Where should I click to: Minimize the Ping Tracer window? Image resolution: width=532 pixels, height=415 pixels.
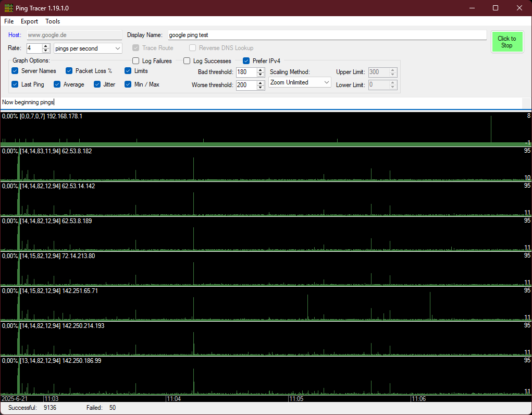tap(472, 8)
